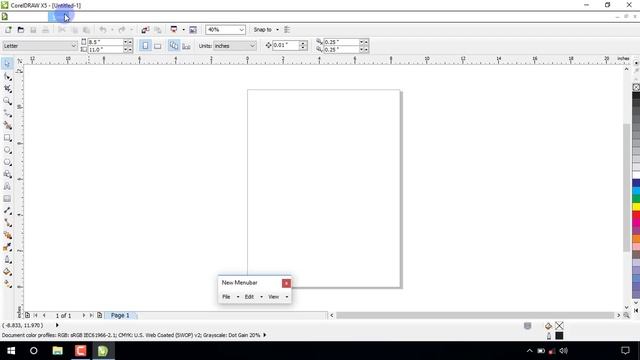Select the Color Eyedropper tool
Screen dimensions: 640x360
(7, 247)
